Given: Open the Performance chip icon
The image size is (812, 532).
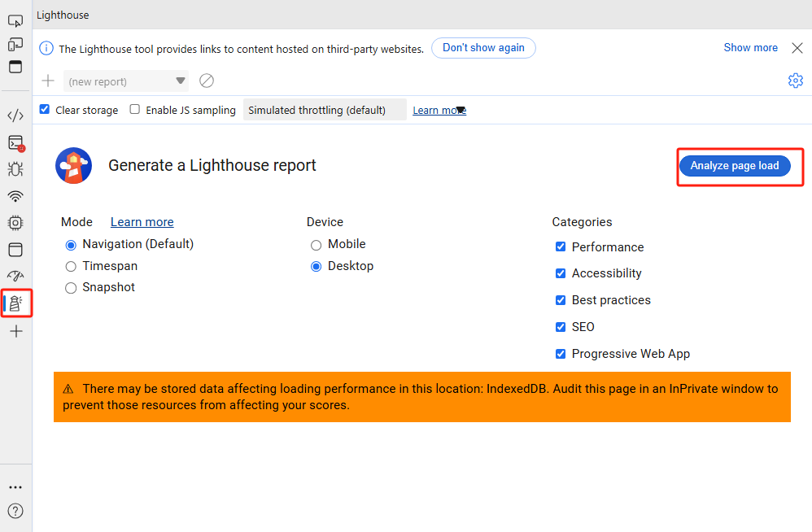Looking at the screenshot, I should point(15,223).
